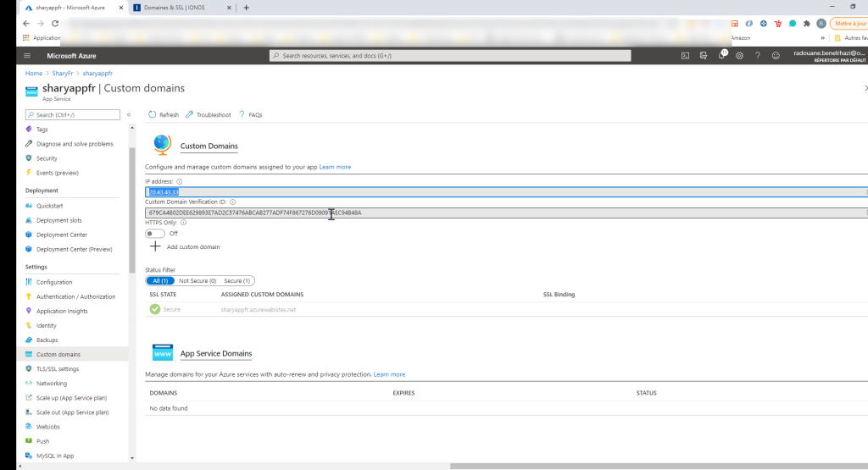Image resolution: width=868 pixels, height=470 pixels.
Task: Open the browser extensions puzzle icon
Action: click(x=807, y=23)
